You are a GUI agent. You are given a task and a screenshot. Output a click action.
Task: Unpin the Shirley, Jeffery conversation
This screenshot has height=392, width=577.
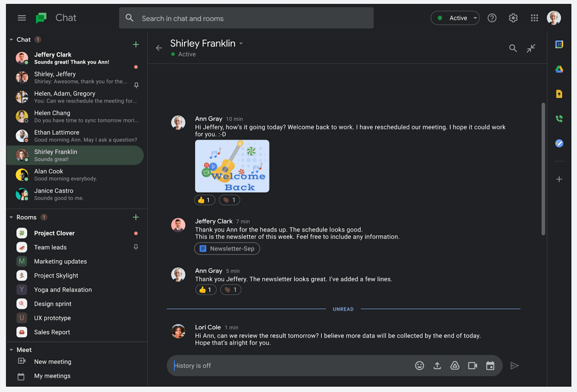point(136,85)
